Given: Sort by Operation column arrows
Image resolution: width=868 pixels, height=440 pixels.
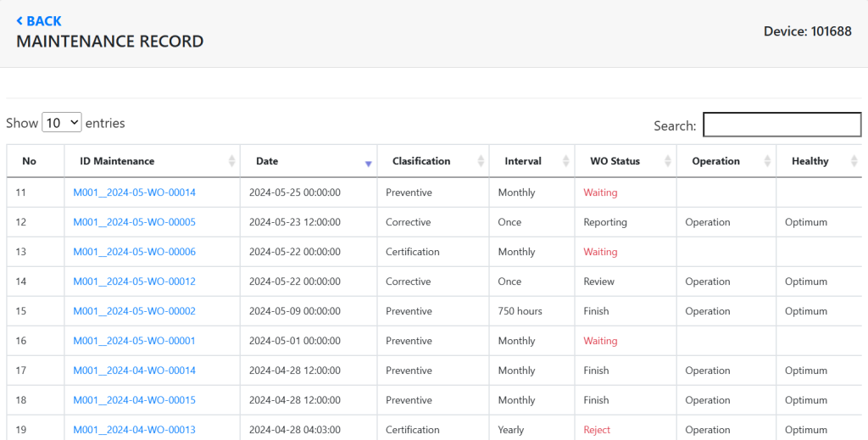Looking at the screenshot, I should 767,161.
